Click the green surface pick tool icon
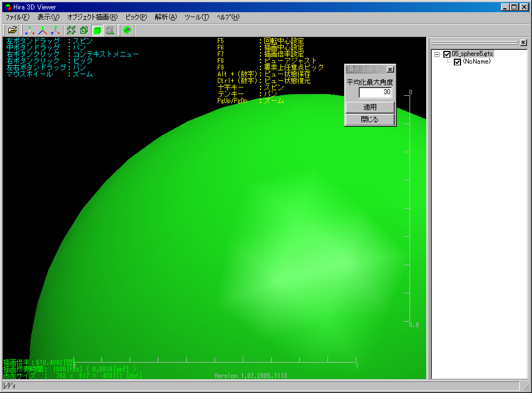532x393 pixels. 127,30
